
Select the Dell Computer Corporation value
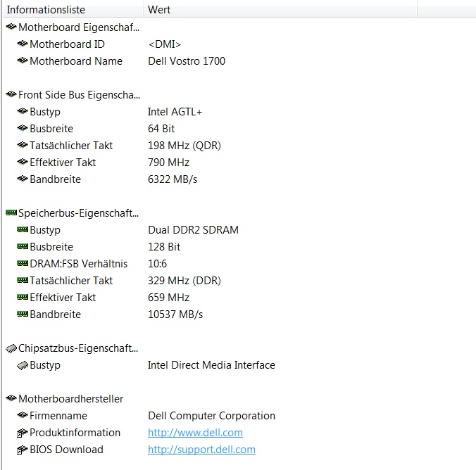point(211,416)
